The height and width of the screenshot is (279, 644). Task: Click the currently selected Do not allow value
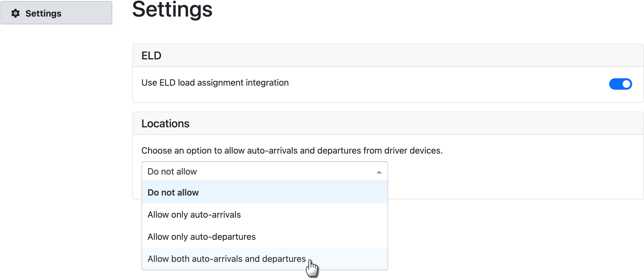pyautogui.click(x=172, y=172)
